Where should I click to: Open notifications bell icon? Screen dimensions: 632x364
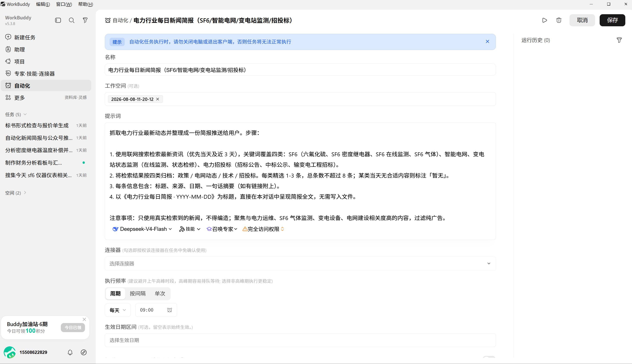click(70, 352)
